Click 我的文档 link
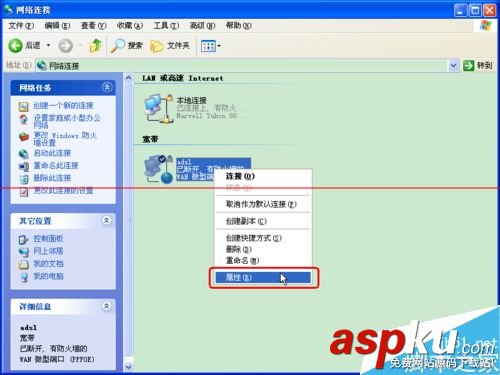Image resolution: width=500 pixels, height=375 pixels. pyautogui.click(x=48, y=264)
